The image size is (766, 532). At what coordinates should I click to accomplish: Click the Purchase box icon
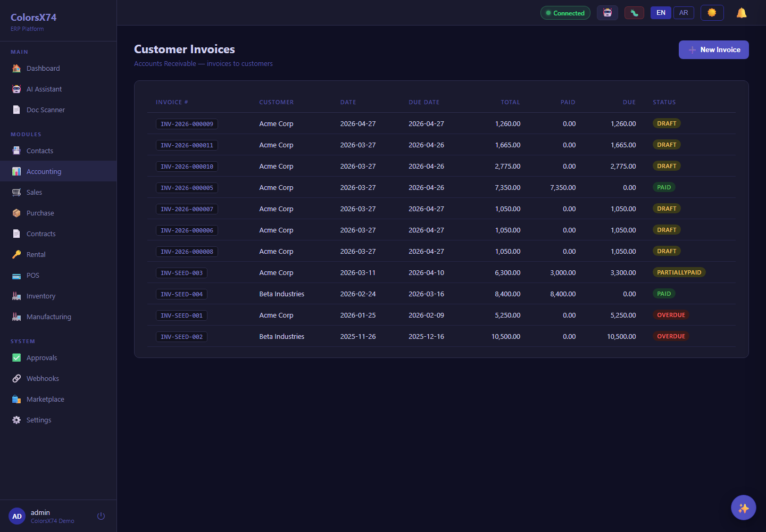16,213
